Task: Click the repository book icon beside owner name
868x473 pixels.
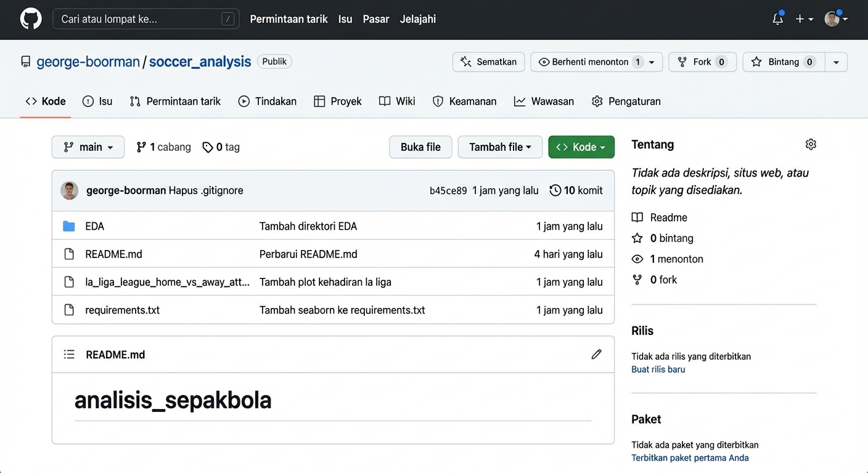Action: 25,62
